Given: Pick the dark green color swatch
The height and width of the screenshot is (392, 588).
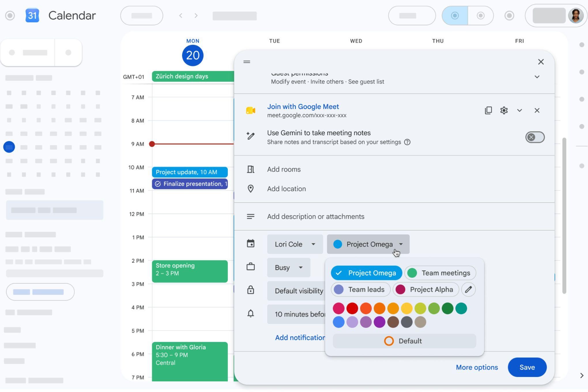Looking at the screenshot, I should point(448,308).
